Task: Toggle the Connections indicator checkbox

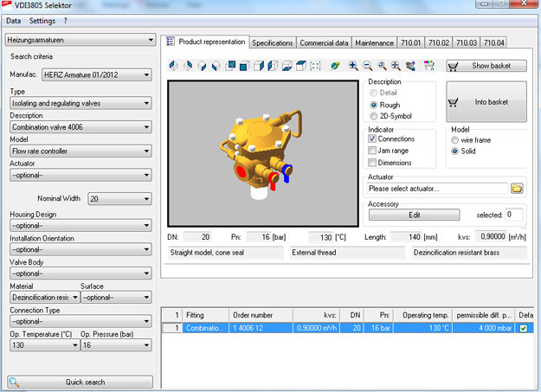Action: (372, 138)
